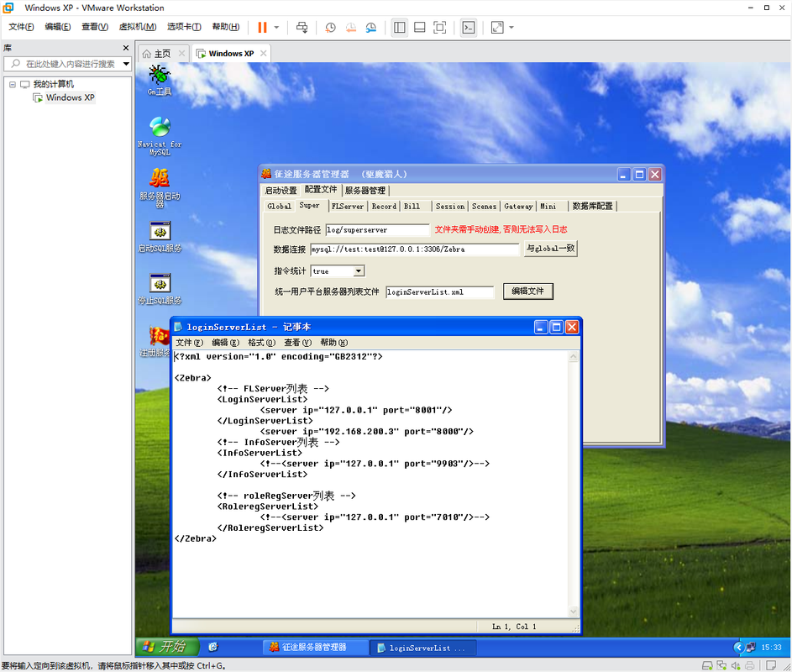Click the 数据连接 mysql input field
The image size is (792, 672).
pyautogui.click(x=415, y=249)
